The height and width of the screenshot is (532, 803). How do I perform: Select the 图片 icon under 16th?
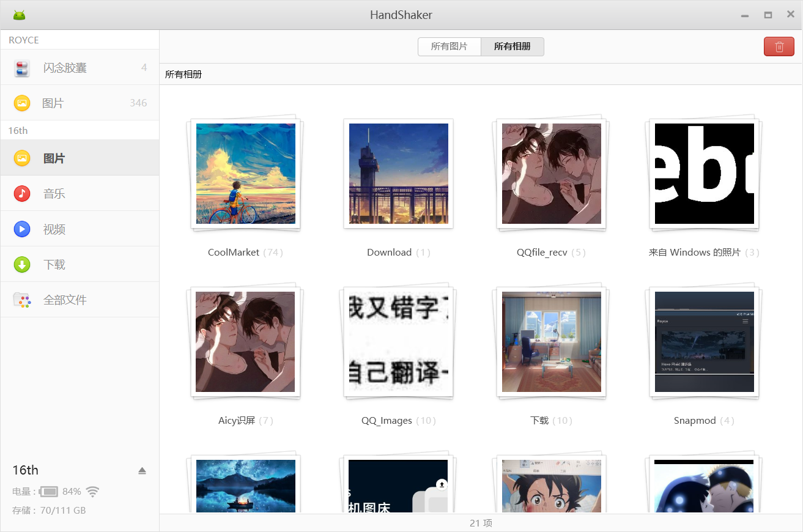click(22, 158)
